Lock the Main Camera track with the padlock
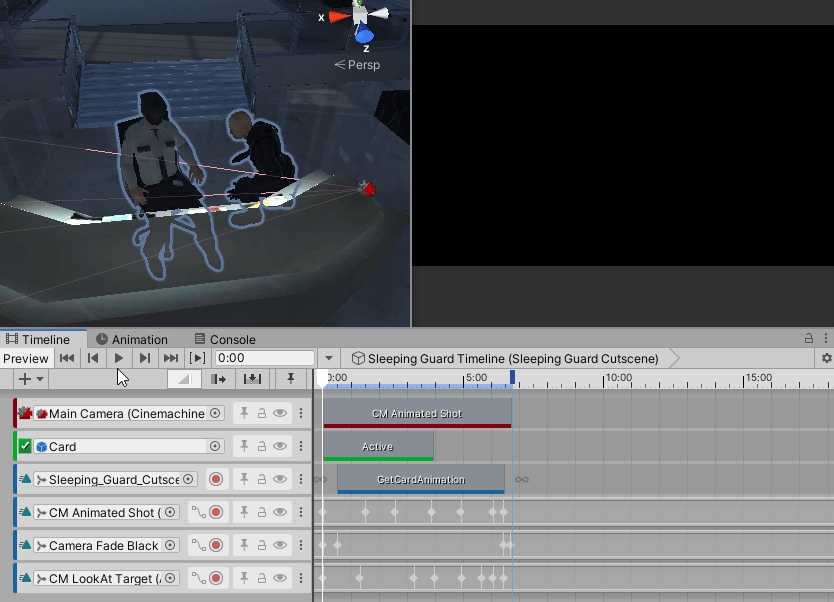Image resolution: width=834 pixels, height=602 pixels. (x=261, y=412)
